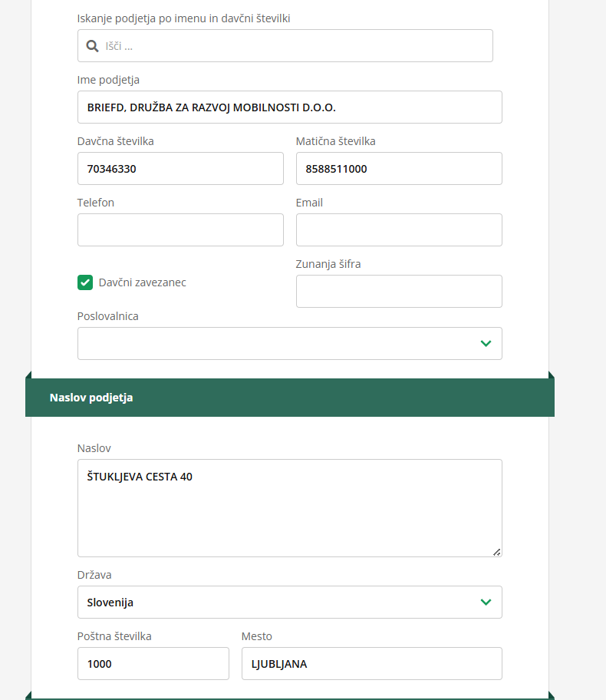Screen dimensions: 606x700
Task: Click the empty 'Email' field
Action: point(399,230)
